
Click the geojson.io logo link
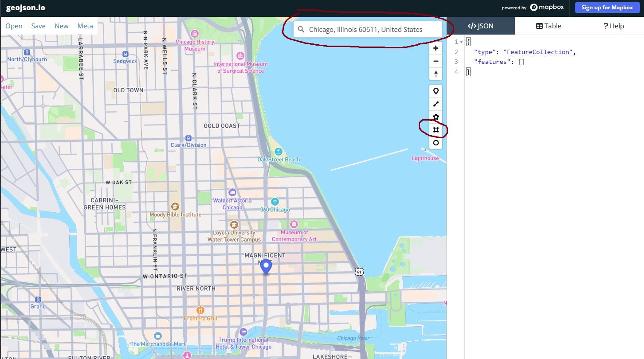[x=25, y=8]
